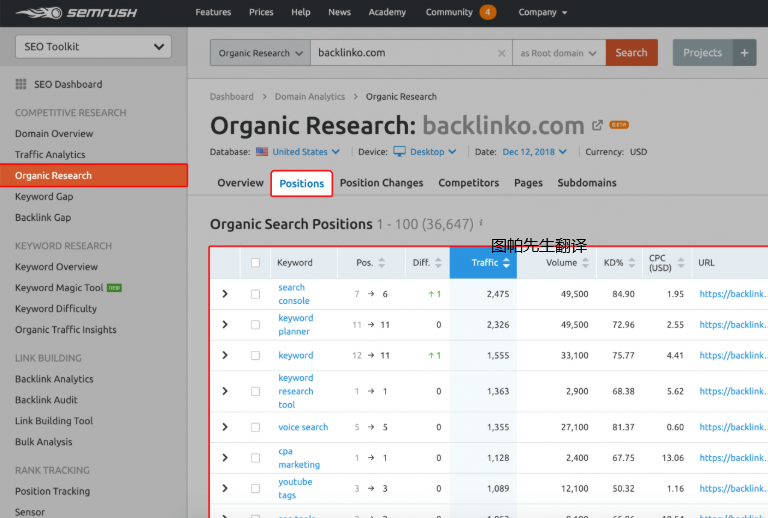The height and width of the screenshot is (518, 768).
Task: Open the 'search console' row URL link
Action: point(733,294)
